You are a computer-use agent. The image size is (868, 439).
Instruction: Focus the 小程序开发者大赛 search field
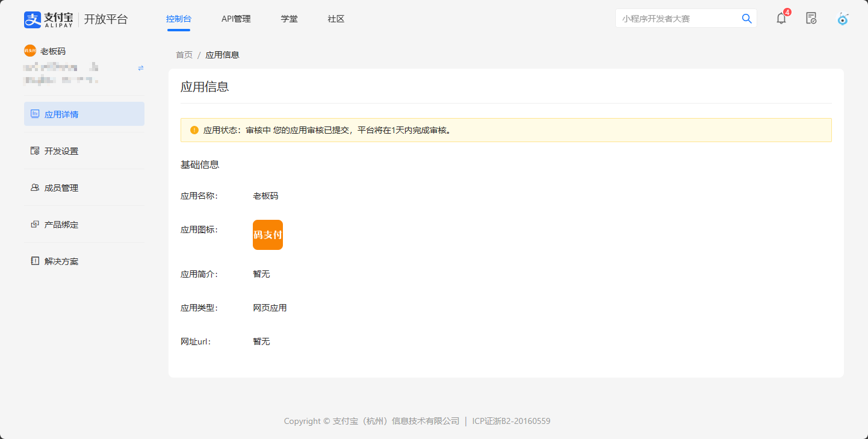677,19
